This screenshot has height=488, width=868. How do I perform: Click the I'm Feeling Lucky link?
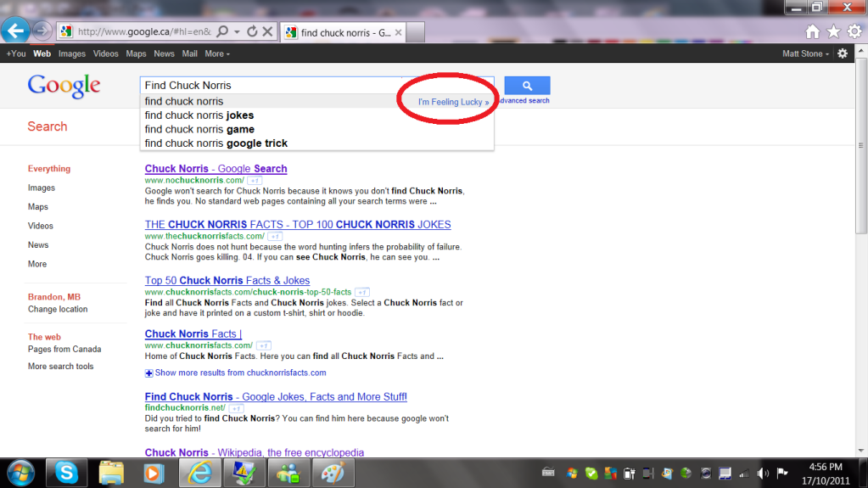[453, 102]
